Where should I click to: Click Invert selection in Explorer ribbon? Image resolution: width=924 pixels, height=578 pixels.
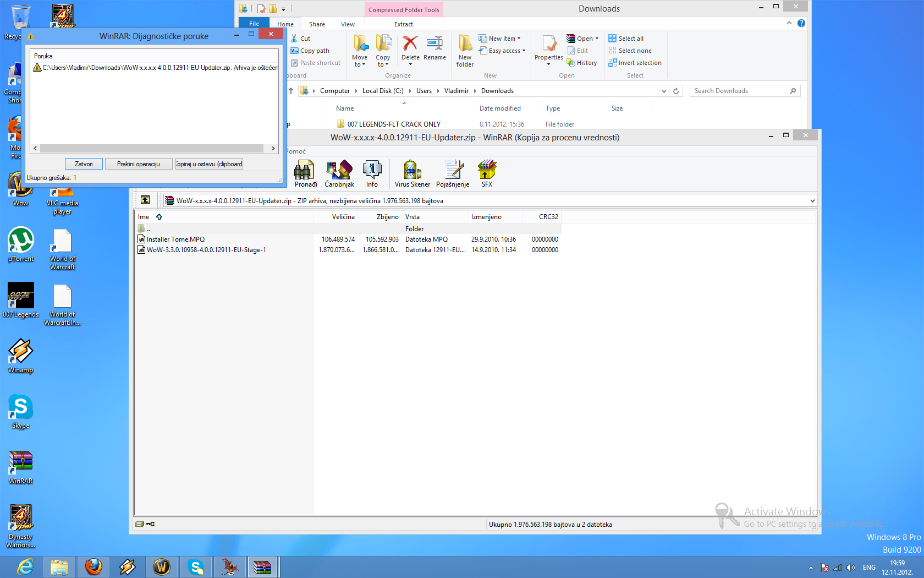[635, 63]
